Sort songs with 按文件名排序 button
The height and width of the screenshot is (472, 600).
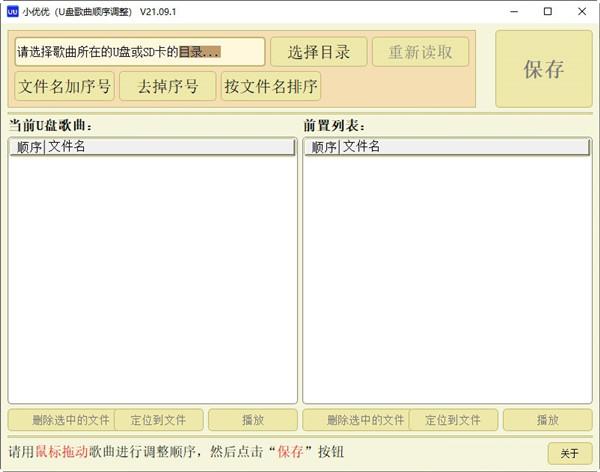pyautogui.click(x=271, y=86)
